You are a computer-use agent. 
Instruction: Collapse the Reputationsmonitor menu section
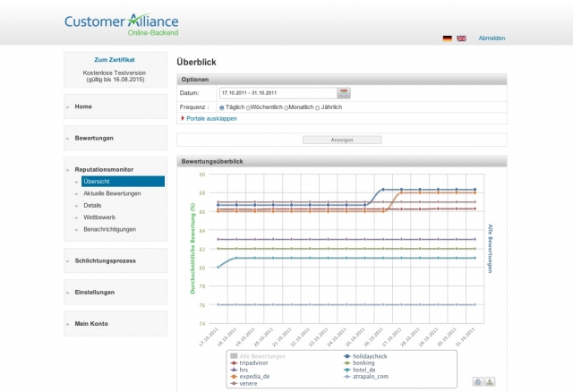[x=104, y=169]
